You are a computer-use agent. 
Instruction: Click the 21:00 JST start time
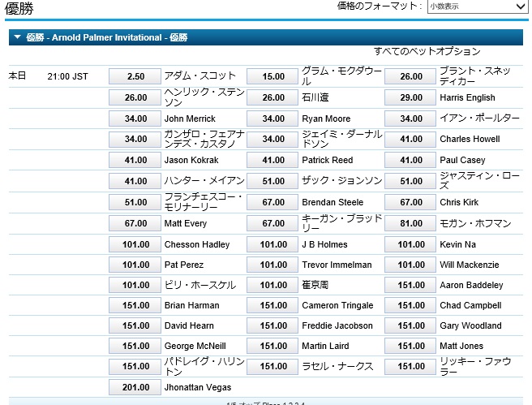[67, 76]
